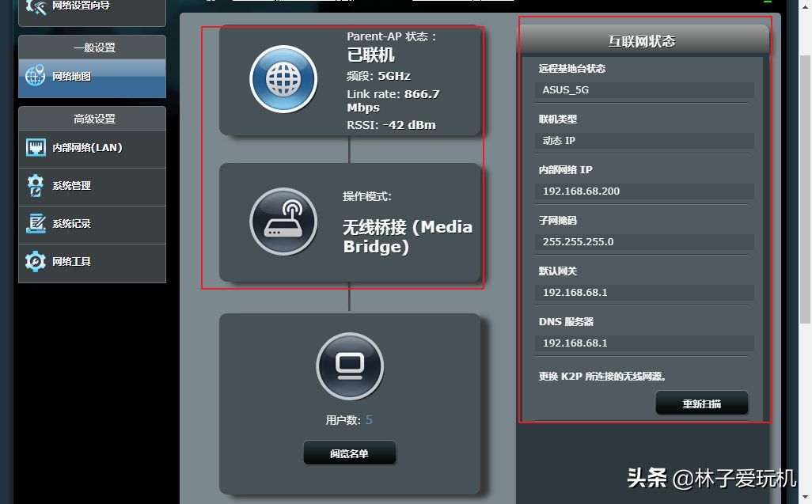The height and width of the screenshot is (504, 812).
Task: Click the 255.255.255.0 subnet mask field
Action: pyautogui.click(x=644, y=242)
